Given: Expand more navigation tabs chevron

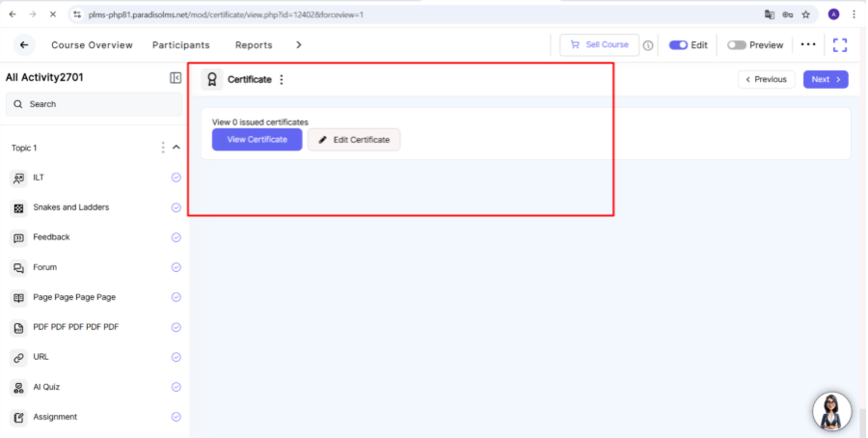Looking at the screenshot, I should pyautogui.click(x=299, y=45).
